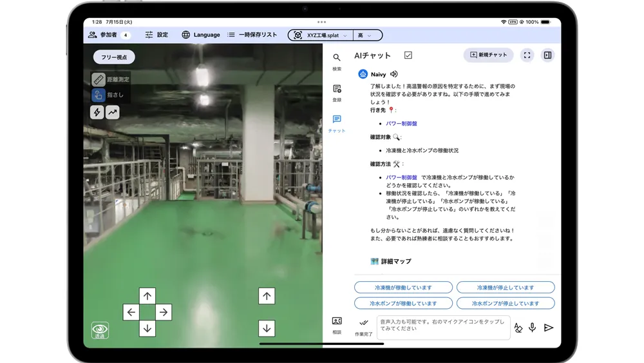Choose reply 冷凍機が稼働しています

click(x=403, y=288)
